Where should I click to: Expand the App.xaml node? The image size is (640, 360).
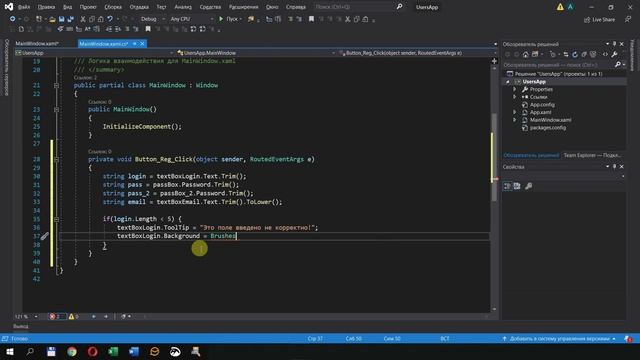(515, 112)
